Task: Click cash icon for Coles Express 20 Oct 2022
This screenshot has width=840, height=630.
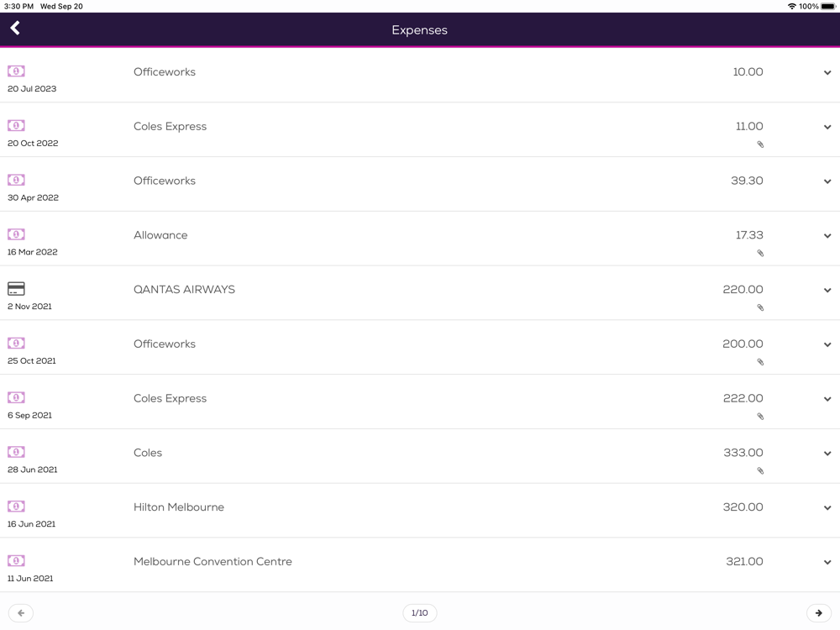Action: [x=16, y=125]
